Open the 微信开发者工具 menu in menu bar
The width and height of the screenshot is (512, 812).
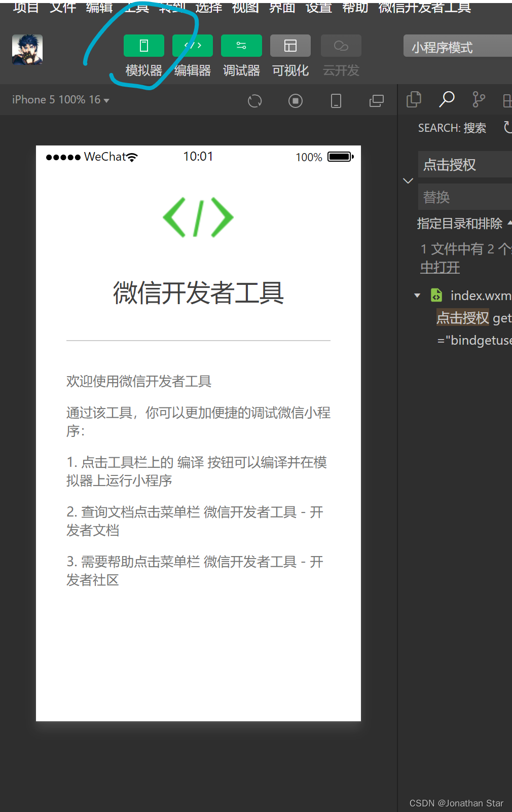(x=425, y=7)
